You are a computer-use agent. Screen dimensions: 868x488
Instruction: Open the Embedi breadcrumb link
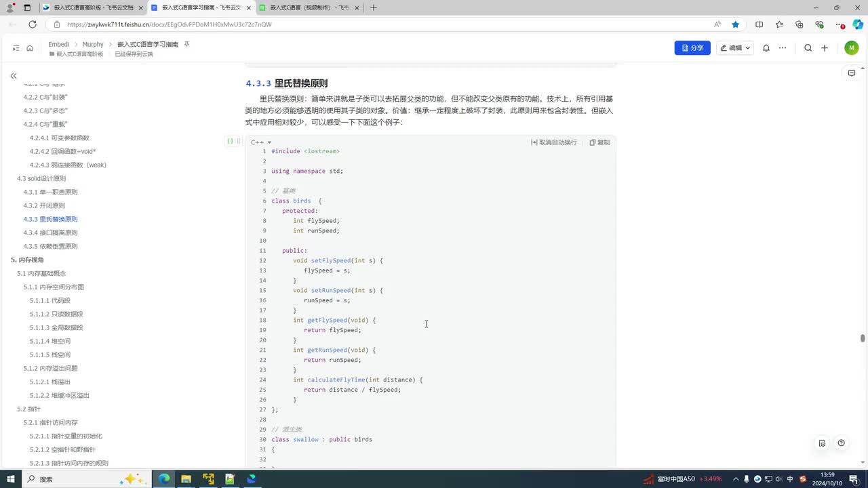tap(58, 44)
